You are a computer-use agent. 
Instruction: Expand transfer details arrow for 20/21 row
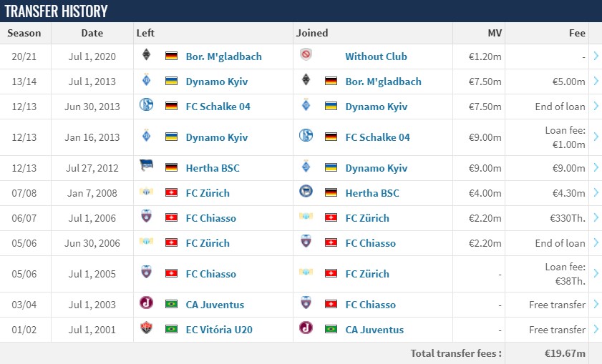click(x=596, y=56)
